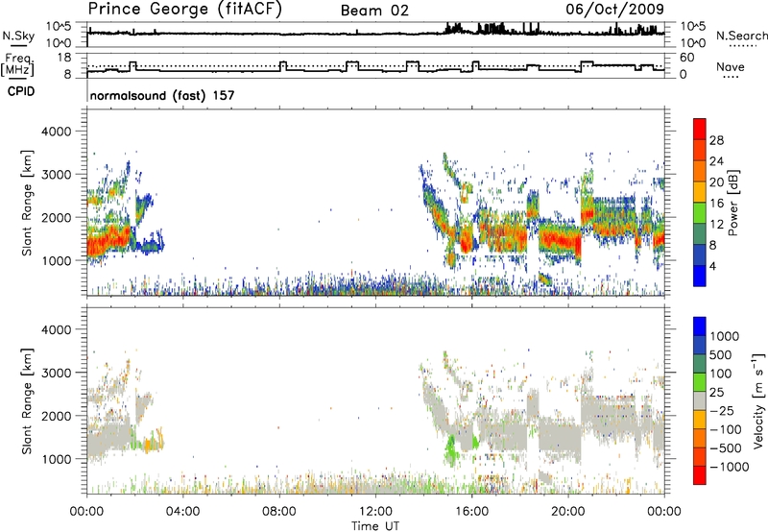
Task: Click 'Slant Range [km]' label of power panel
Action: [x=27, y=203]
